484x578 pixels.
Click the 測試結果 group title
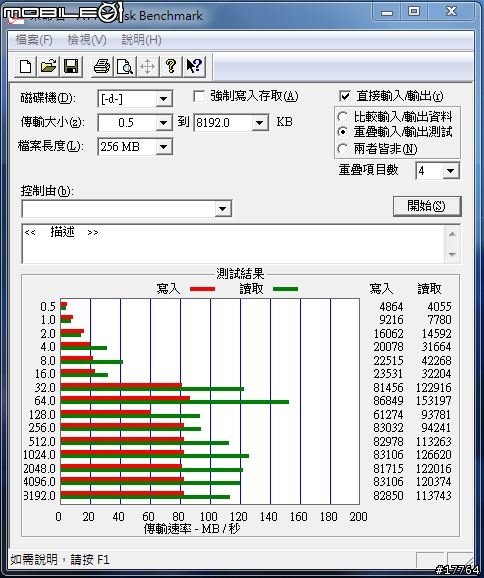pyautogui.click(x=240, y=274)
